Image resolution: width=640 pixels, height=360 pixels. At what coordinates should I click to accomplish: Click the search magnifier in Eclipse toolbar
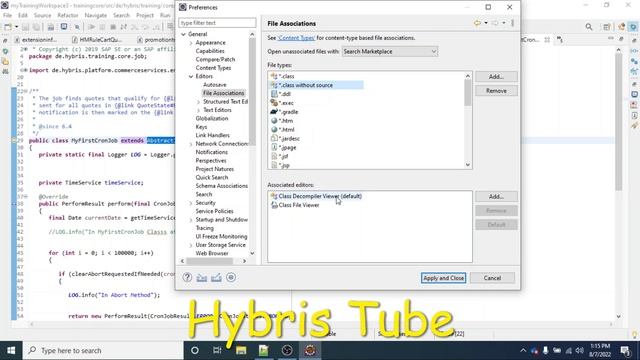coord(589,27)
